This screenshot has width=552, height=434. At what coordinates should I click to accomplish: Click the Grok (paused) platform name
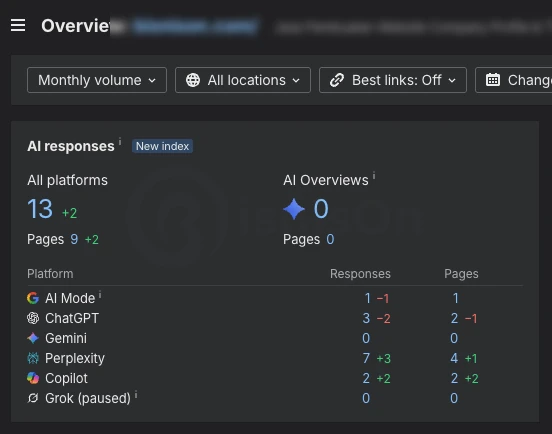[x=88, y=398]
